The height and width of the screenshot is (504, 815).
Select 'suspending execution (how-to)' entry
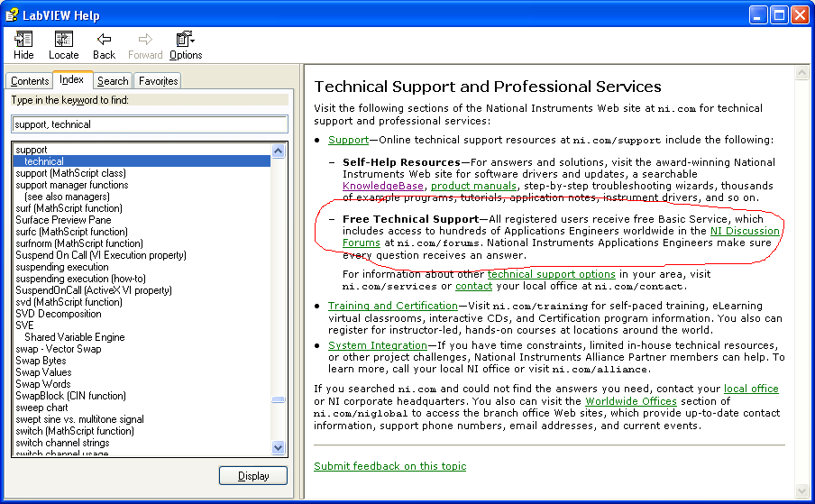pos(80,279)
